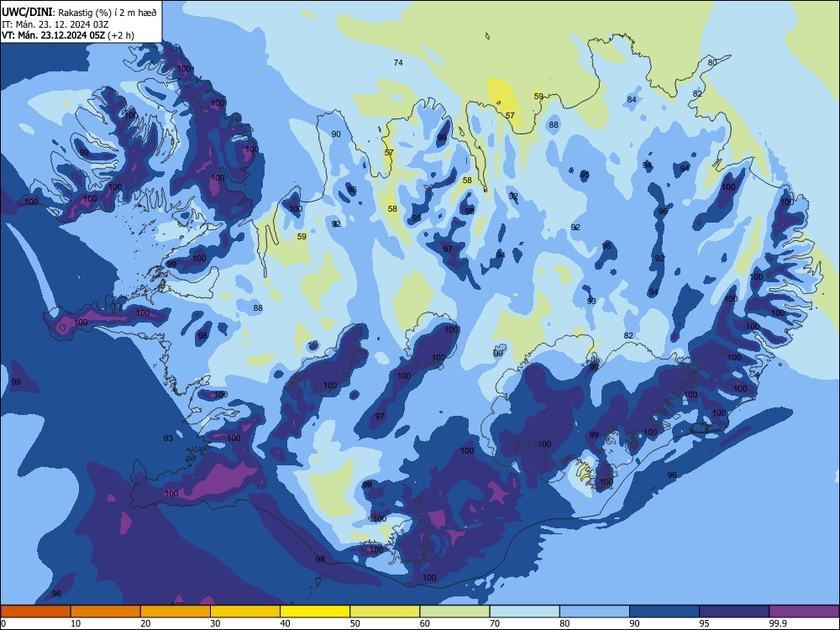Click the legend tick label '20'
Viewport: 840px width, 630px height.
[145, 623]
